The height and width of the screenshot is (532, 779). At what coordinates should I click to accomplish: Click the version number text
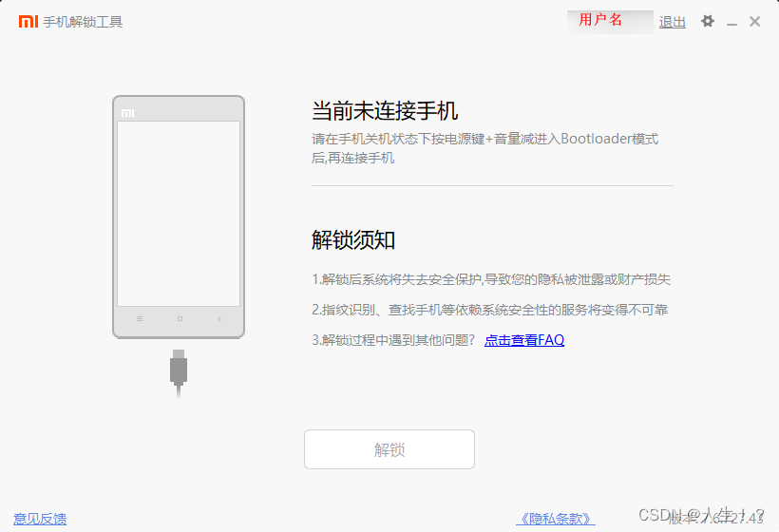(715, 519)
